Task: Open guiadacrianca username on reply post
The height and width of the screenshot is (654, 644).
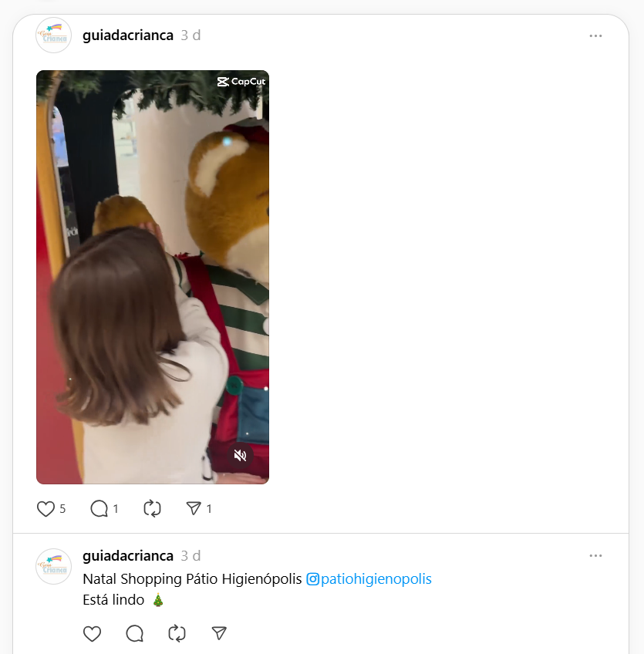Action: pos(127,556)
